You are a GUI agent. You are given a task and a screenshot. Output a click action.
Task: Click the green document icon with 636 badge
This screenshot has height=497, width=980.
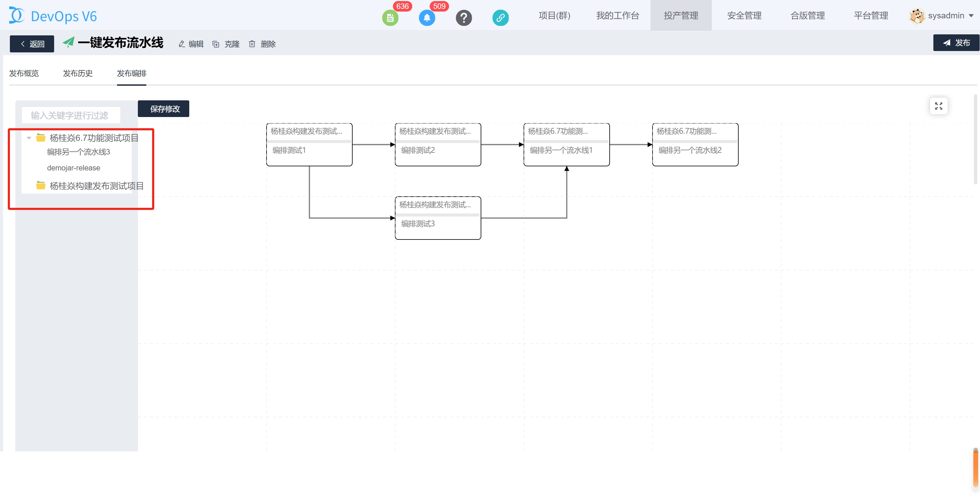pyautogui.click(x=390, y=17)
